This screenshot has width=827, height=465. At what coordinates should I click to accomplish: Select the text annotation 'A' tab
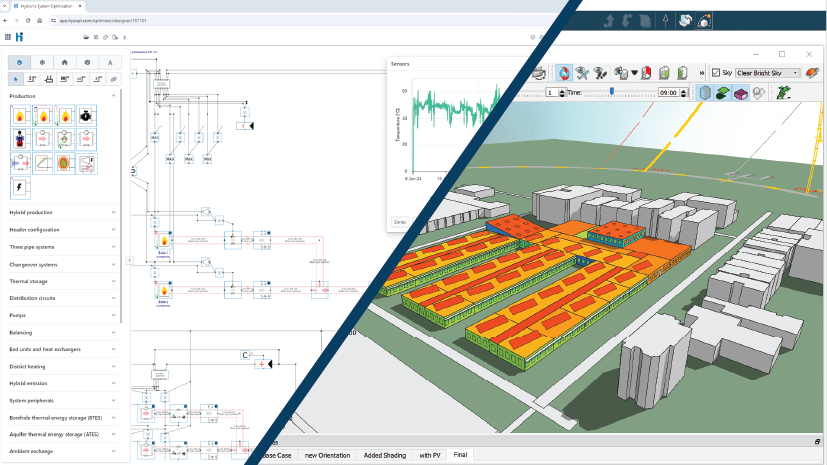point(110,62)
